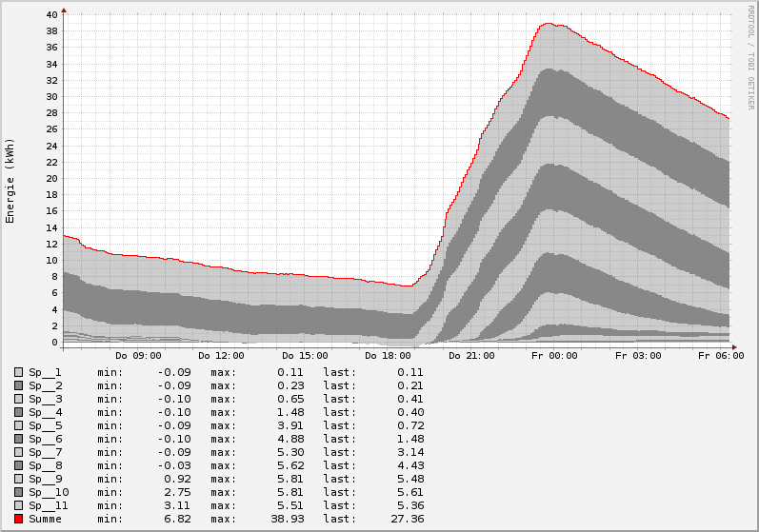Click the 'Fr 00:00' time axis label

[x=554, y=355]
